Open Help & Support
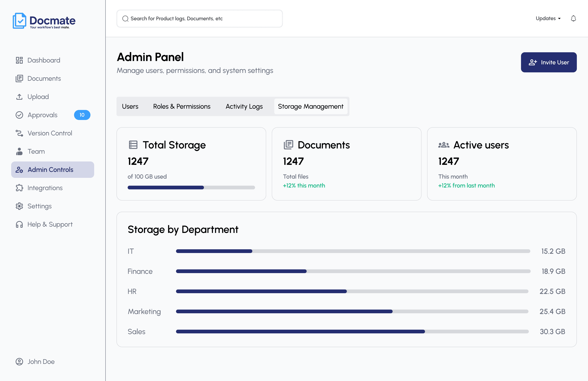The image size is (588, 381). (x=53, y=224)
